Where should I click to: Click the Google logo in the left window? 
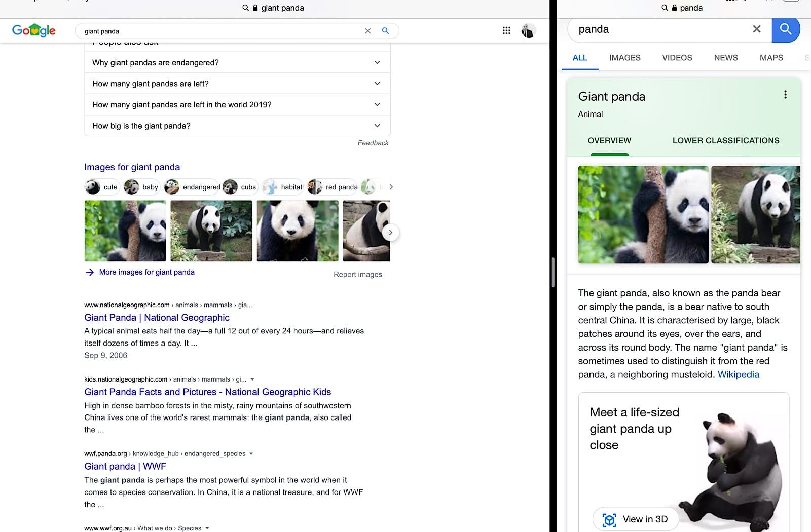click(34, 30)
